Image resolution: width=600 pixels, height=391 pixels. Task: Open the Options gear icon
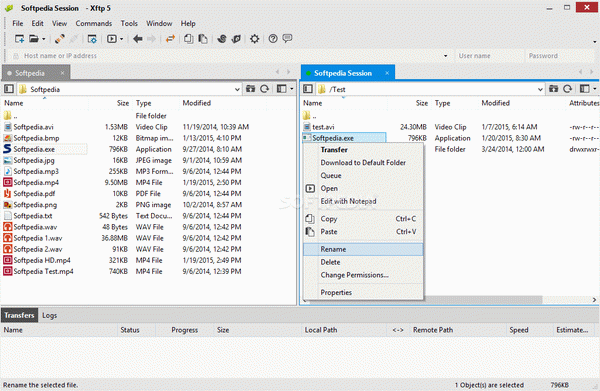254,39
